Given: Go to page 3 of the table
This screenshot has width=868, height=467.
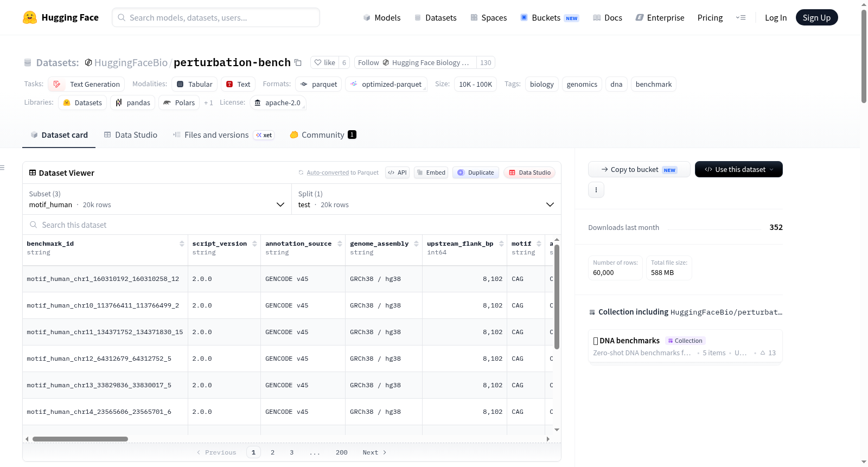Looking at the screenshot, I should point(291,452).
